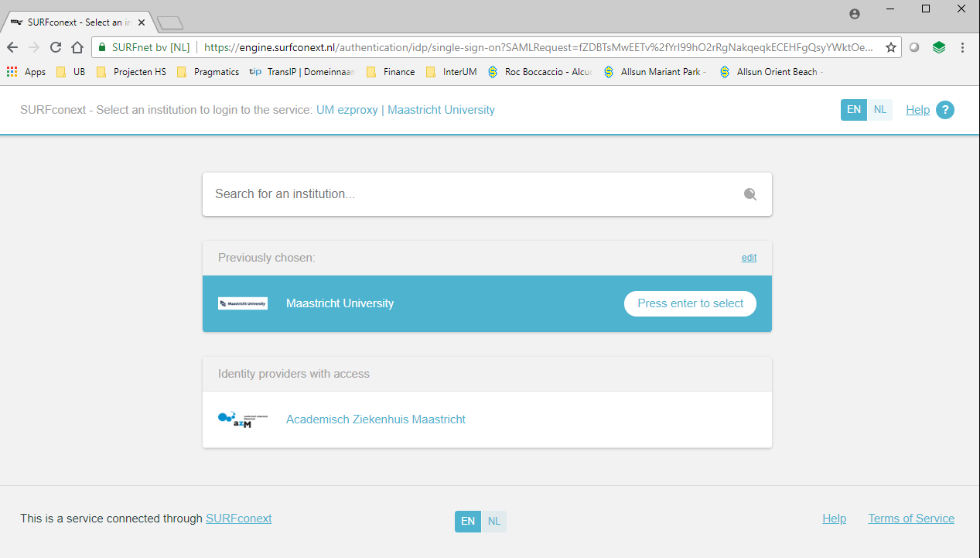Image resolution: width=980 pixels, height=558 pixels.
Task: Focus the Search for an institution field
Action: point(487,194)
